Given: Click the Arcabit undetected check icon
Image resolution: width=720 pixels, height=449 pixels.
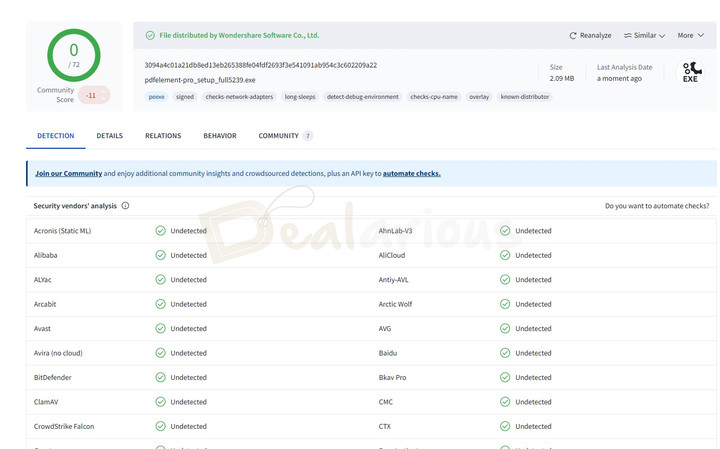Looking at the screenshot, I should (x=160, y=304).
